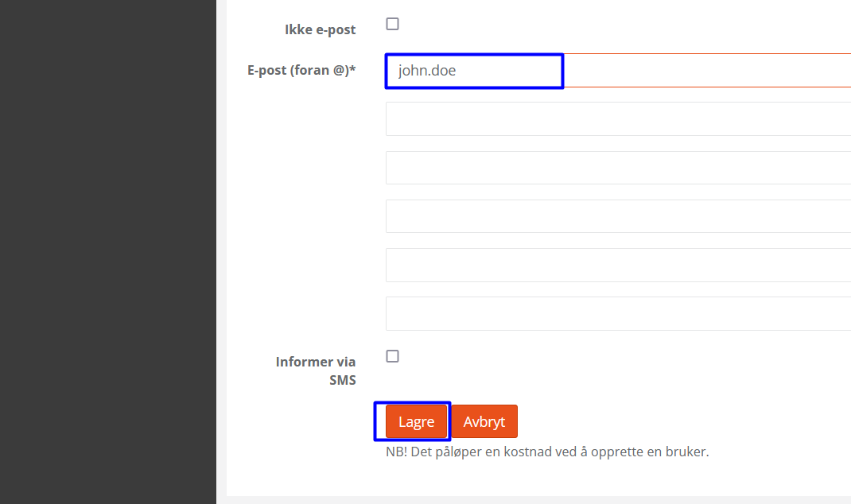Click the 'SMS' label line
The height and width of the screenshot is (504, 851).
coord(343,380)
